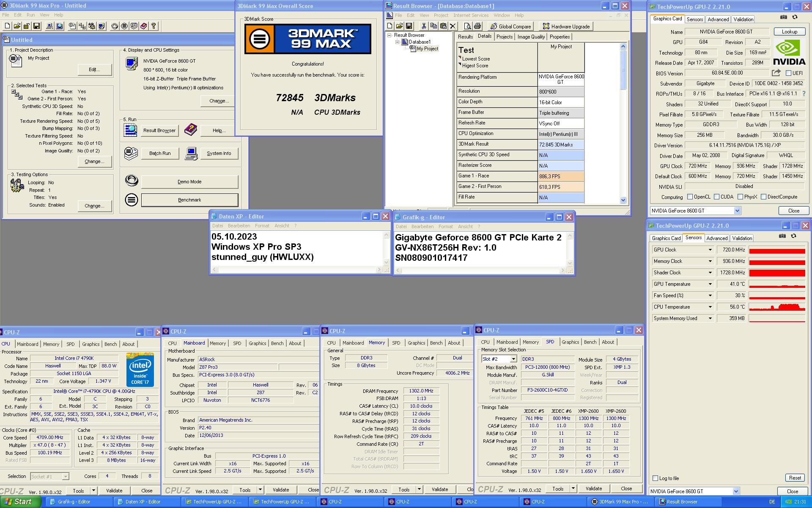
Task: Click Delete X icon in Result Browser toolbar
Action: 453,26
